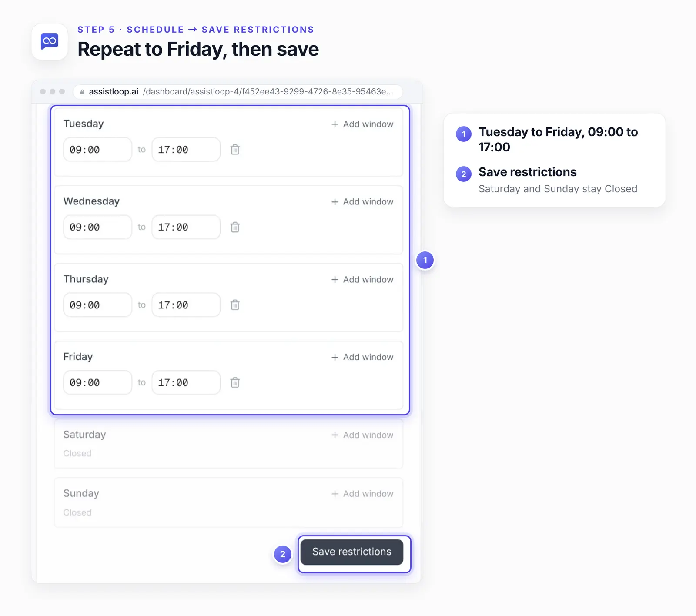Viewport: 696px width, 616px height.
Task: Add window for Saturday
Action: click(x=362, y=435)
